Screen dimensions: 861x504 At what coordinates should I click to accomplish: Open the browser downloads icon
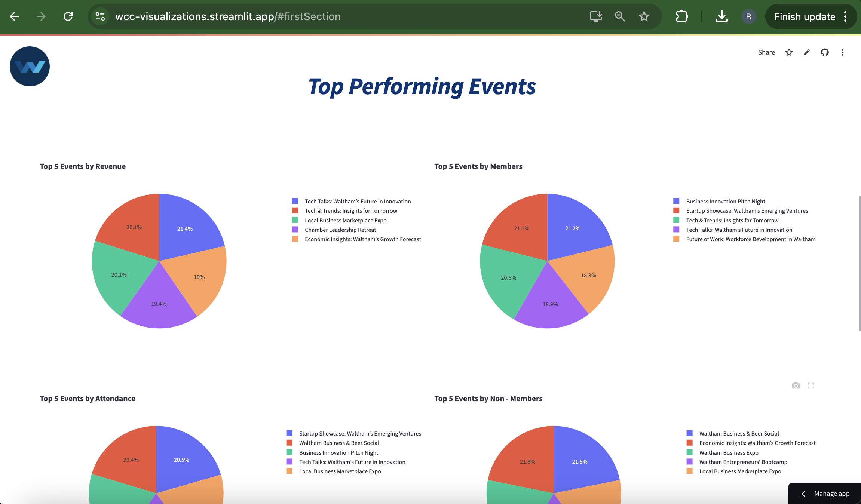721,16
